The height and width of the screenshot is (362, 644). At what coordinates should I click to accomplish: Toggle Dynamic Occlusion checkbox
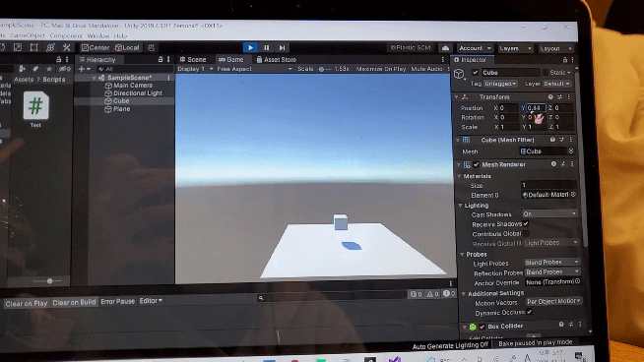pos(530,312)
